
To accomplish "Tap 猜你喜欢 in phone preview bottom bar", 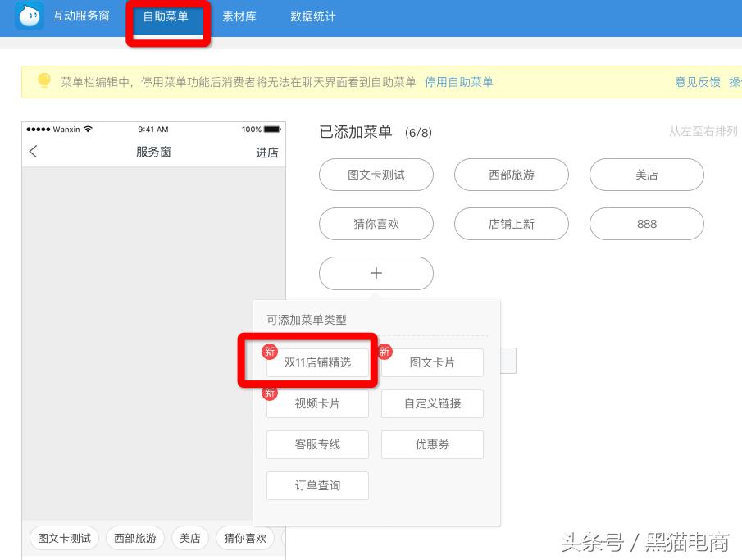I will tap(245, 538).
